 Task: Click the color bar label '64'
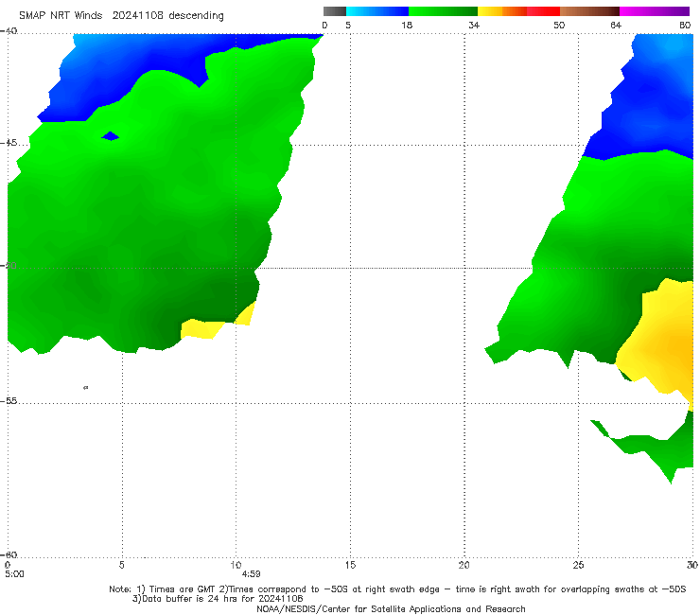616,26
